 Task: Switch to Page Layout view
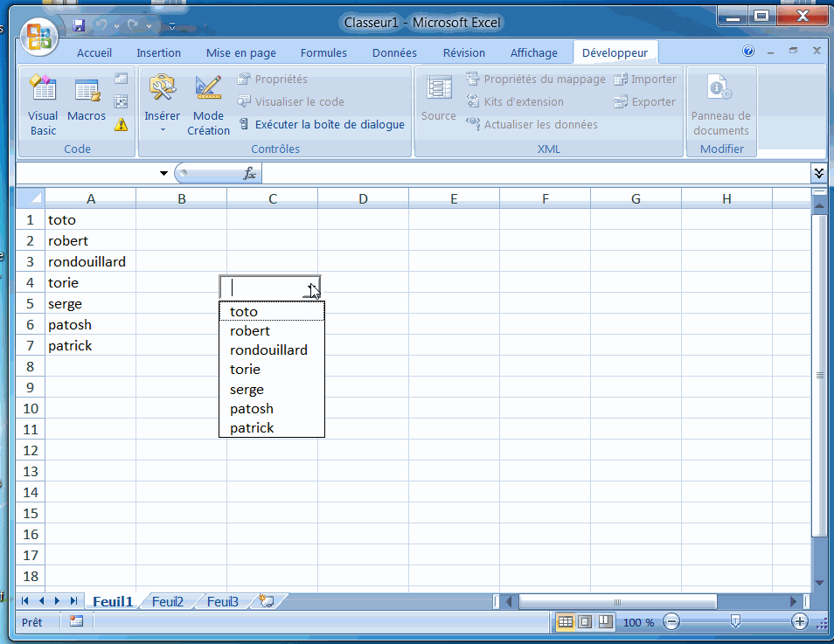pos(585,621)
